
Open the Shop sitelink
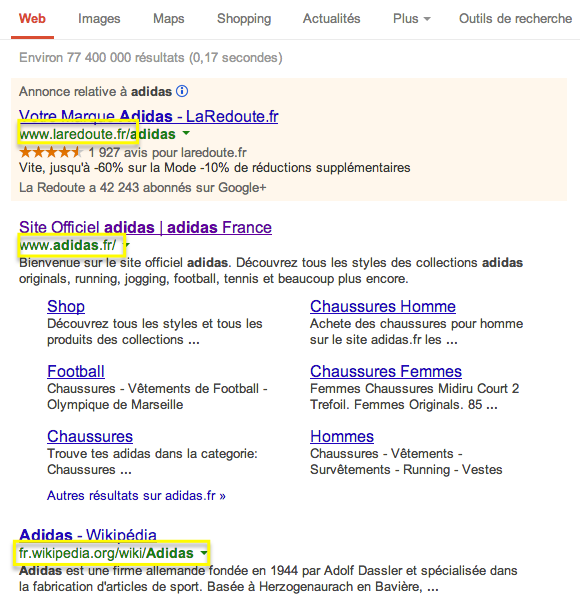(x=66, y=306)
